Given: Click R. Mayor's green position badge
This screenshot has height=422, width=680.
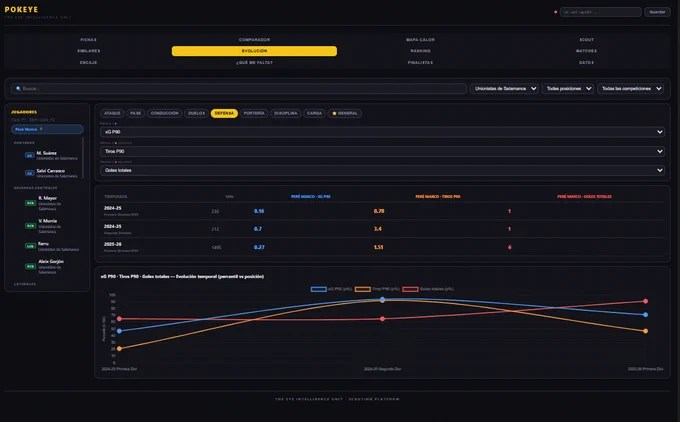Looking at the screenshot, I should (x=30, y=203).
